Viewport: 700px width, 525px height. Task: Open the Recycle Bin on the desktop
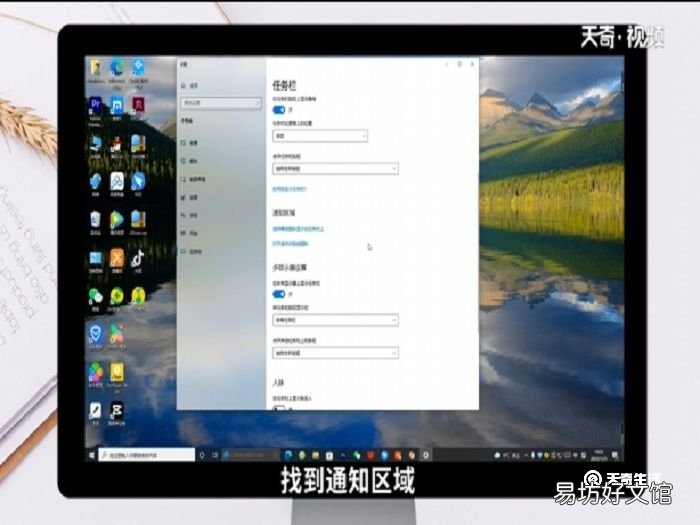tap(95, 221)
